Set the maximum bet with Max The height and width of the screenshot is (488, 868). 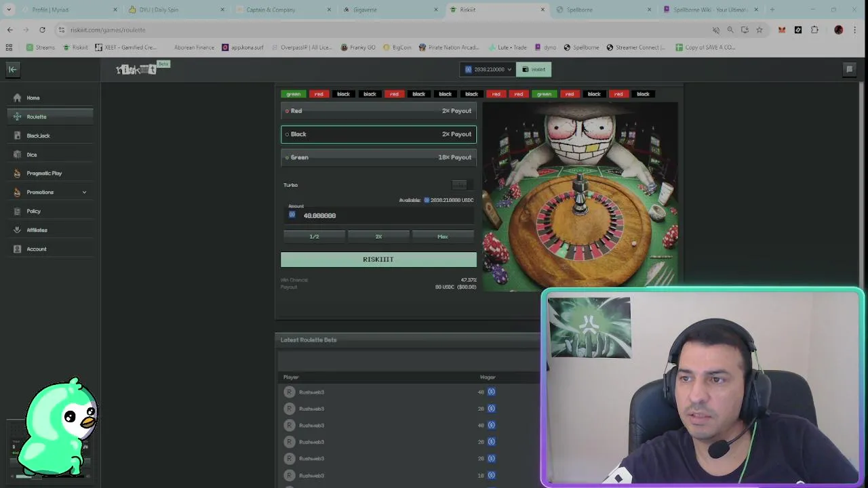click(x=443, y=237)
